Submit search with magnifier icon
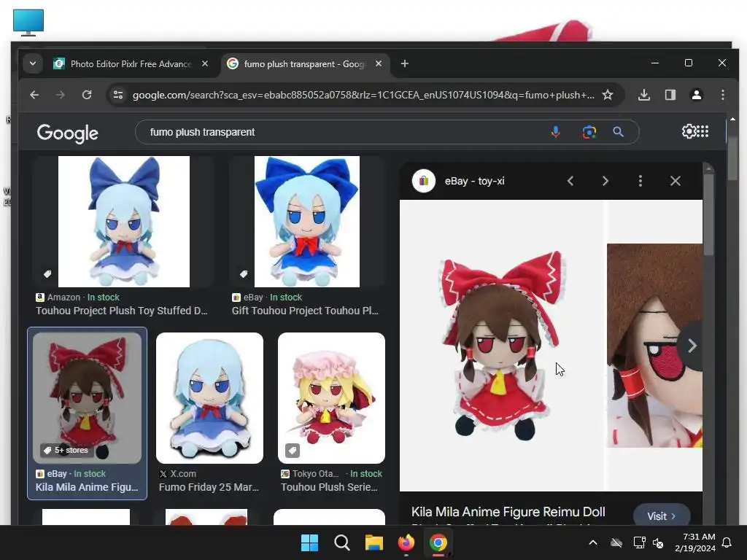This screenshot has height=560, width=747. 618,132
